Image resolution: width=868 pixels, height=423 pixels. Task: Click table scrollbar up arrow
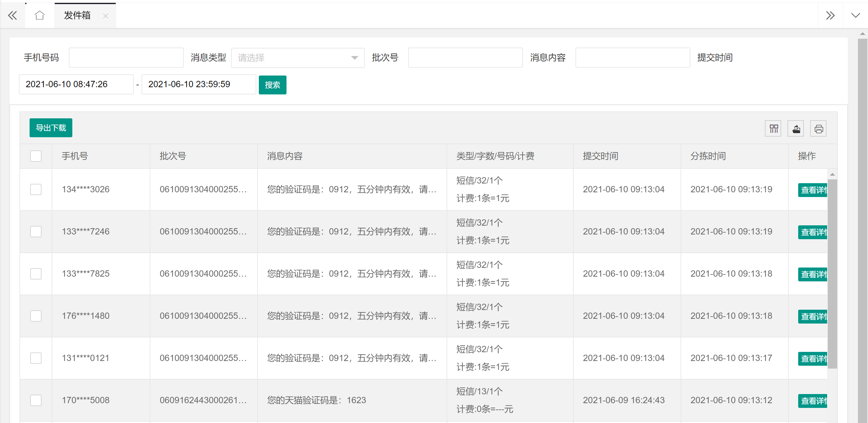[832, 174]
